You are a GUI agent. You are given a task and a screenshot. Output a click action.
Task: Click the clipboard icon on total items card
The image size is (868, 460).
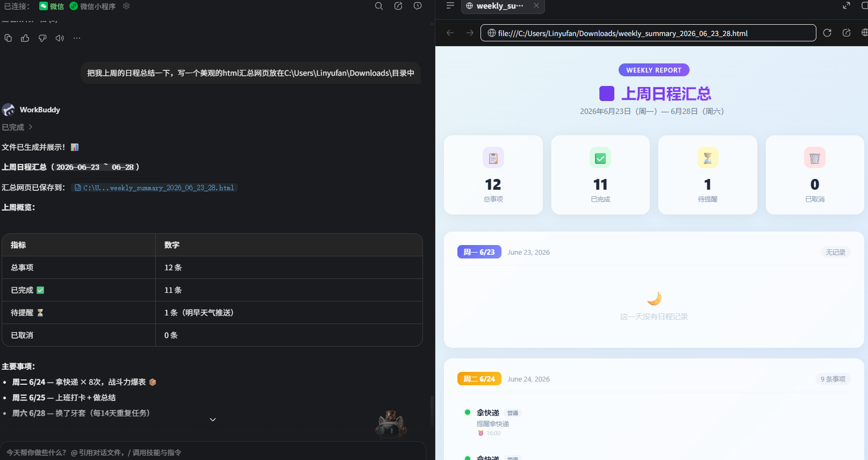[493, 158]
